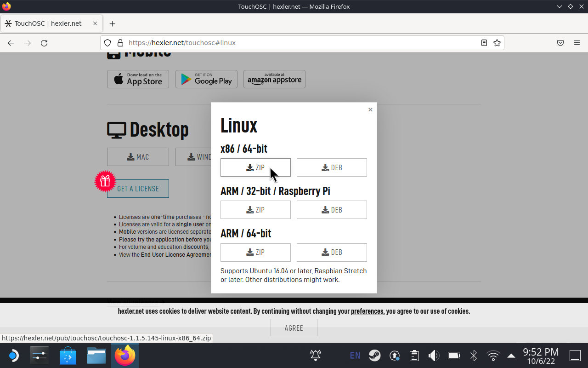Open a new tab with plus button

coord(112,23)
